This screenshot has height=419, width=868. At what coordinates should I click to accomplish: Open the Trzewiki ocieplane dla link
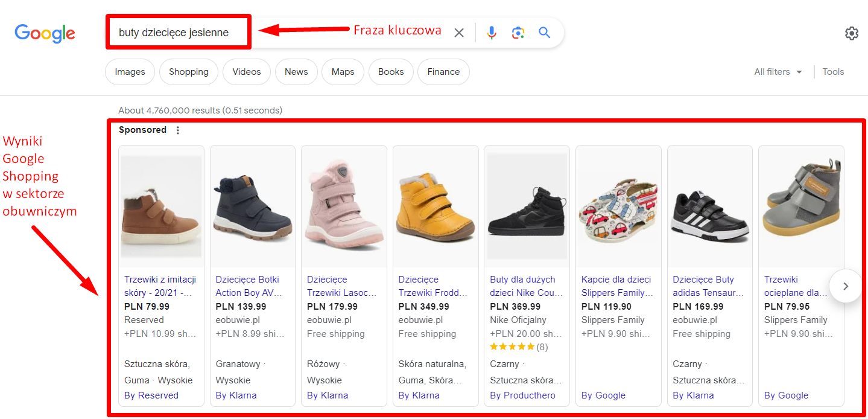(796, 286)
